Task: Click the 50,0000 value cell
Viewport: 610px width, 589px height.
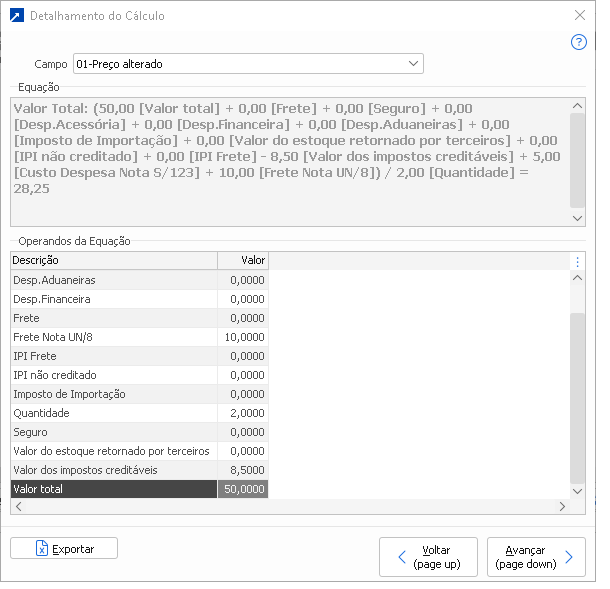Action: [243, 489]
